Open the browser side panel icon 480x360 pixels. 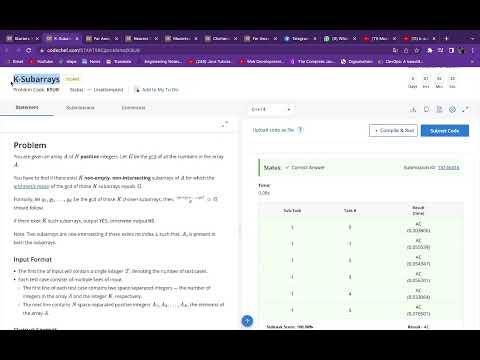(451, 50)
